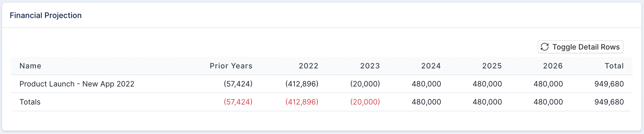Screen dimensions: 644x134
Task: Select Product Launch total 949,680 cell
Action: point(609,84)
